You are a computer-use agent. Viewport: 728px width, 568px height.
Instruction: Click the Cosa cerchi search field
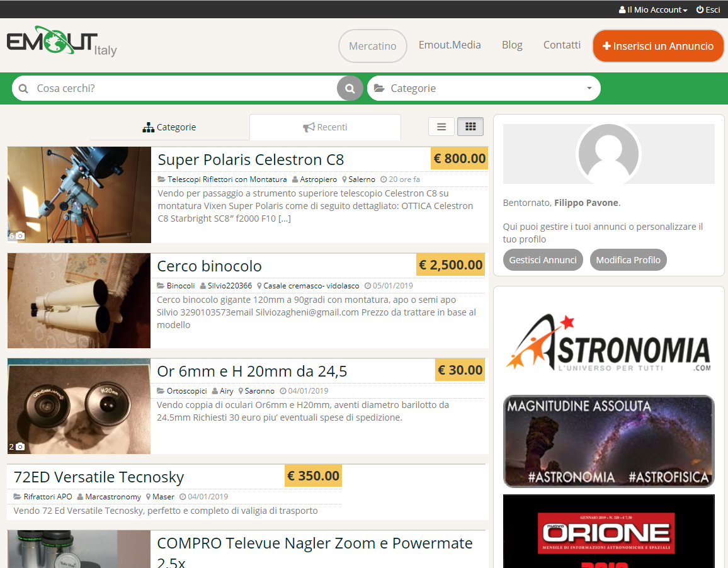pyautogui.click(x=174, y=88)
